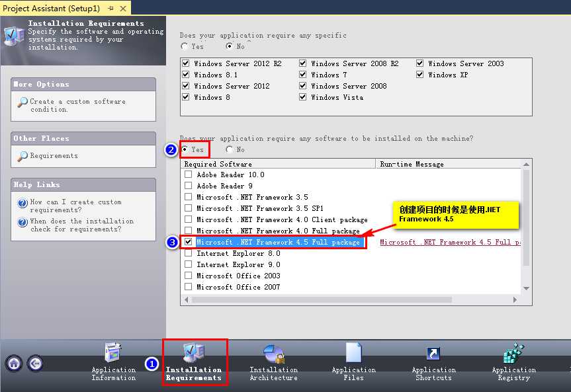Screen dimensions: 571x392
Task: Click help icon beside How can I create custom requirements
Action: tap(22, 203)
